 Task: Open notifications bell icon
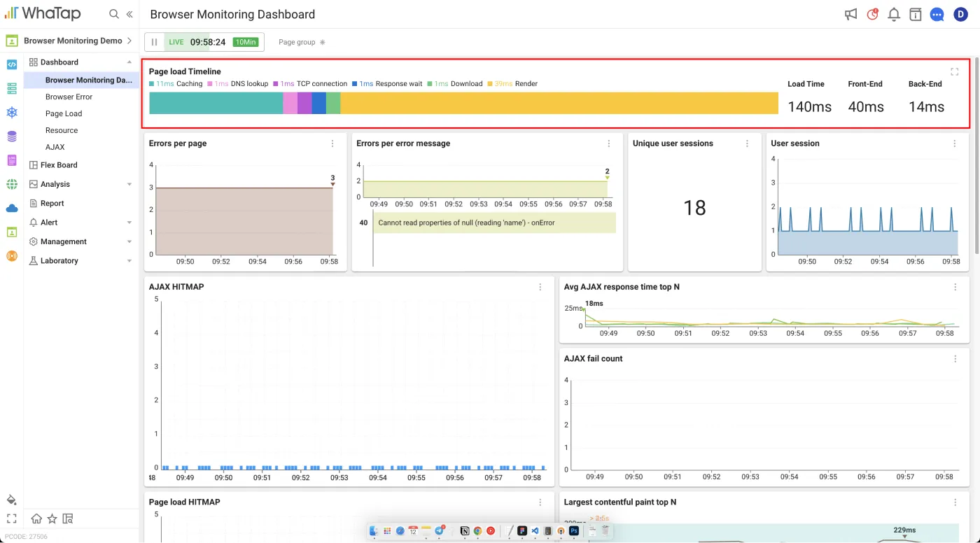(x=894, y=14)
